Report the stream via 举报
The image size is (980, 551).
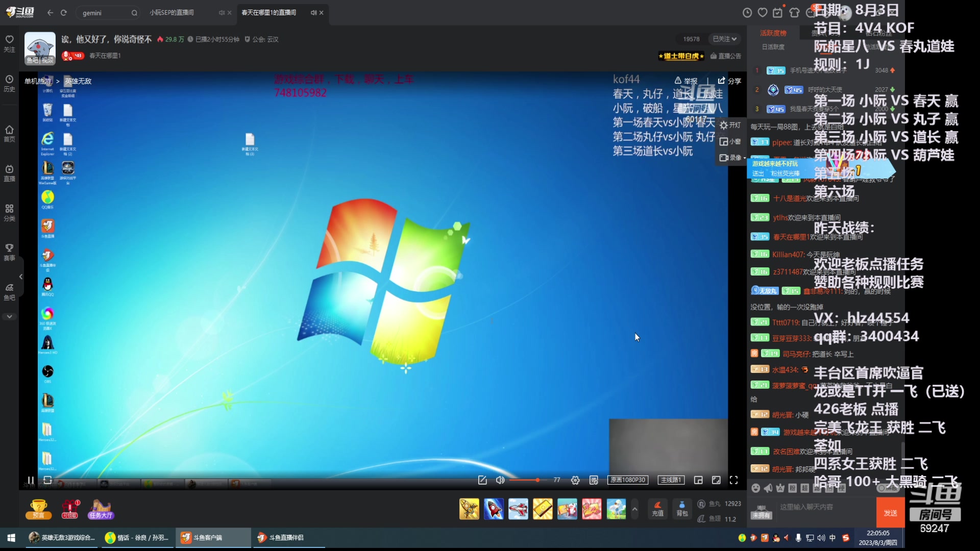click(x=686, y=81)
